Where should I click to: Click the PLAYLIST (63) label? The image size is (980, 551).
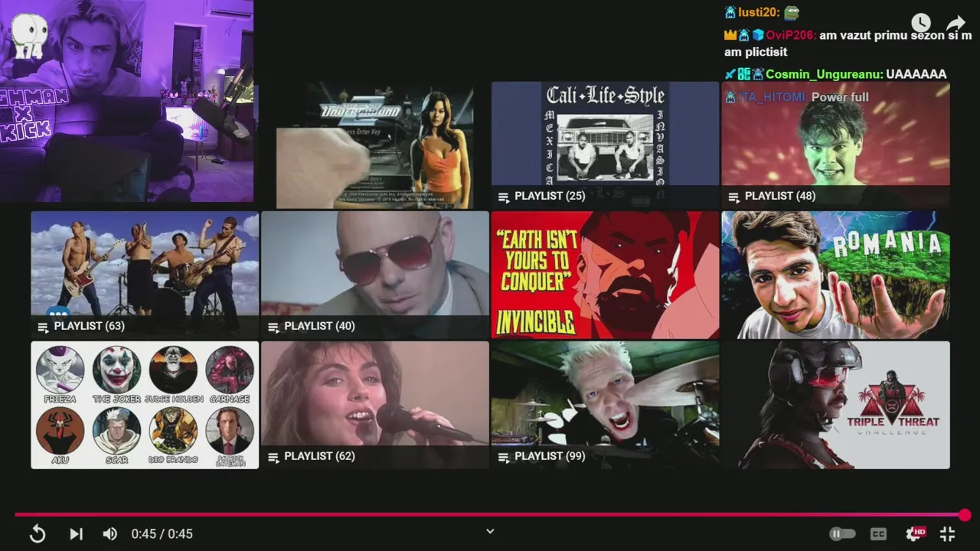[89, 326]
